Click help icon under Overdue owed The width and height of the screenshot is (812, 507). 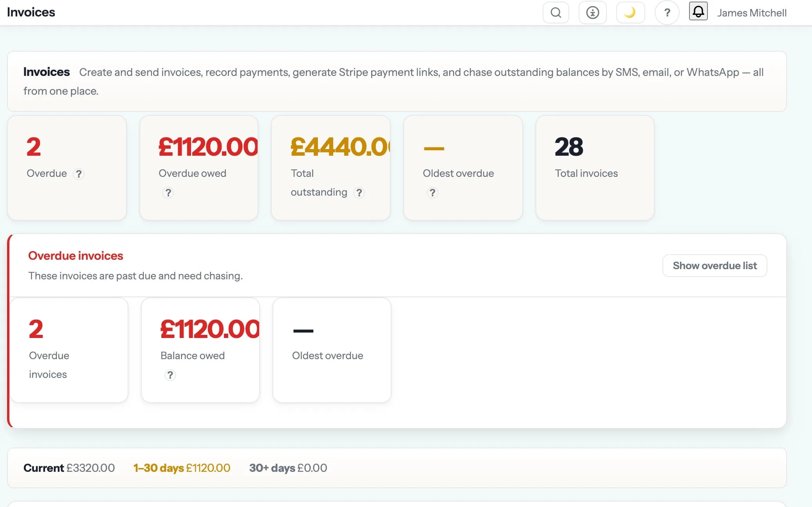point(168,192)
